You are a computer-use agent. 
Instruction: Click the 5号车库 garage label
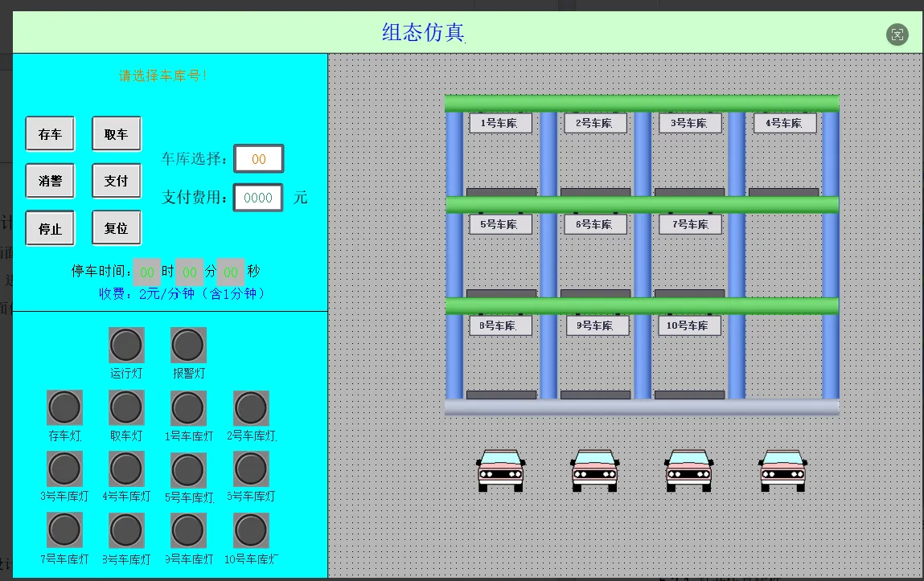click(x=500, y=224)
